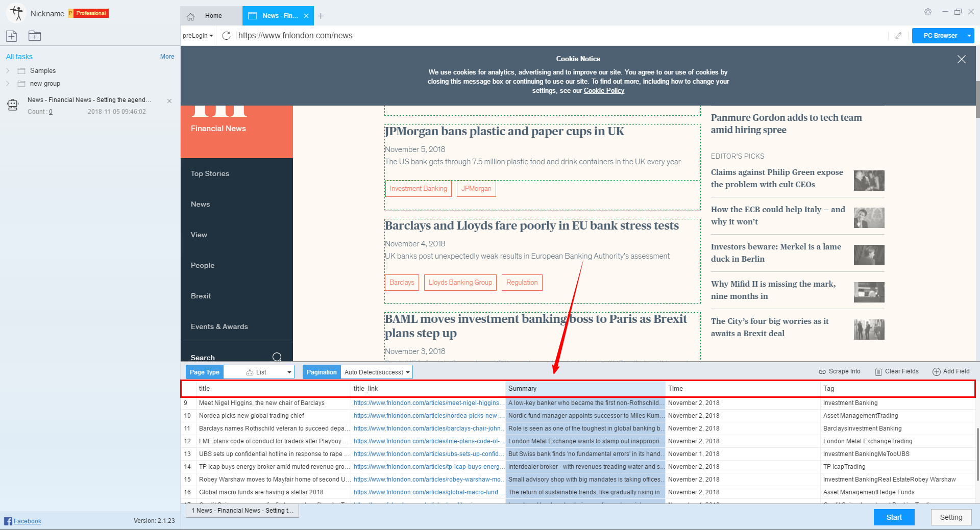Click the Professional badge
This screenshot has width=980, height=530.
click(x=88, y=13)
